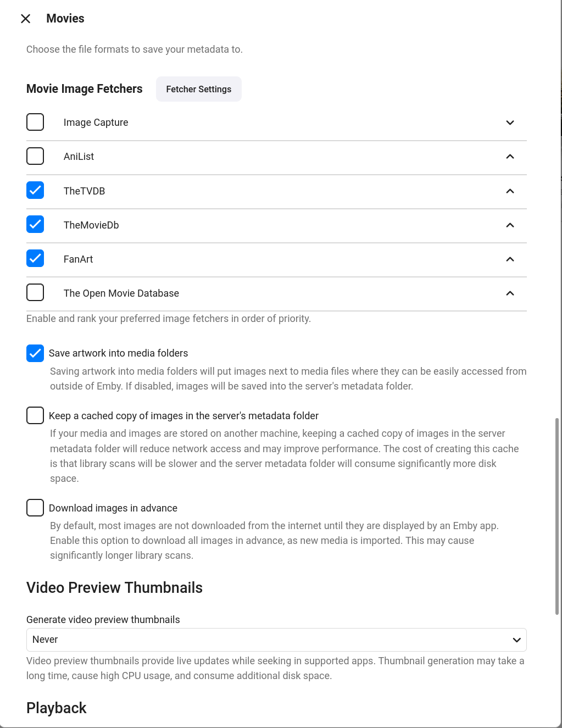The height and width of the screenshot is (728, 562).
Task: Collapse the AniList fetcher row
Action: click(x=510, y=157)
